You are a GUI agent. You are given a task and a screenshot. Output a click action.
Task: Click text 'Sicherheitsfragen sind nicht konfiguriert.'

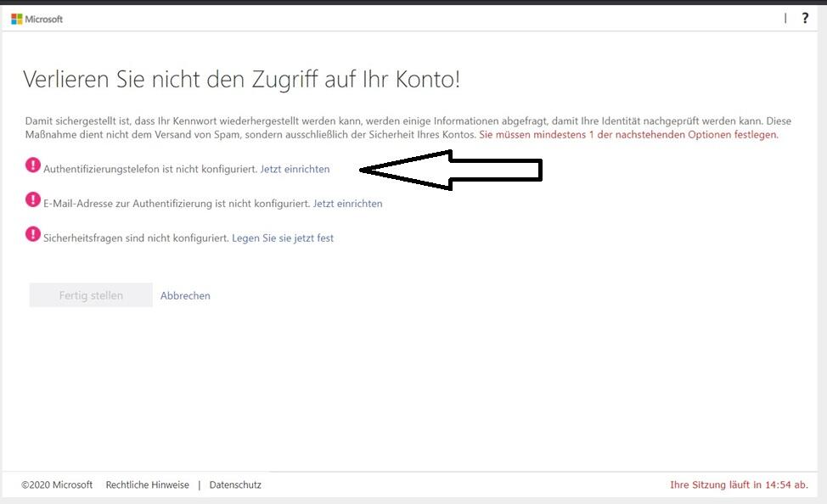136,238
